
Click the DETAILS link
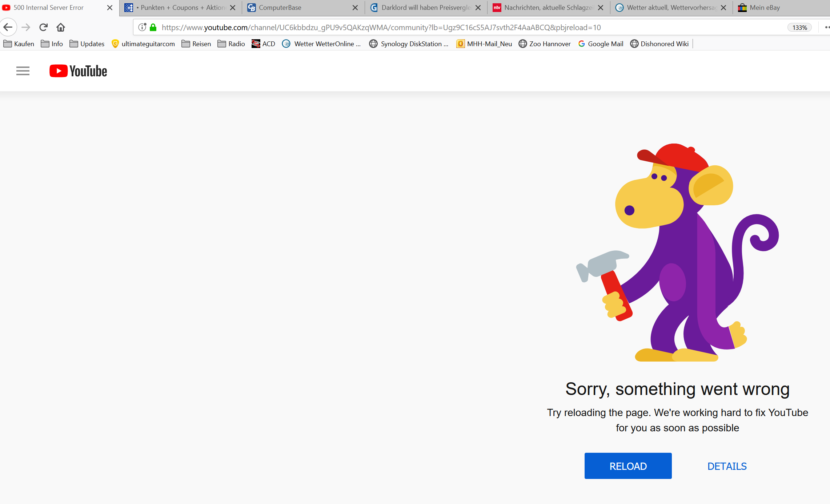click(x=727, y=466)
